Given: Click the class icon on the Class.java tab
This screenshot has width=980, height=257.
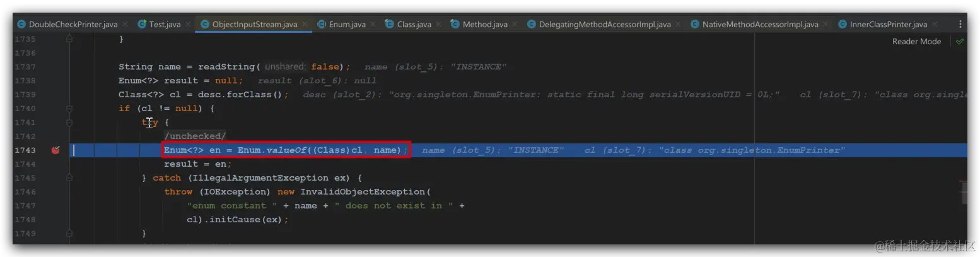Looking at the screenshot, I should click(x=388, y=25).
